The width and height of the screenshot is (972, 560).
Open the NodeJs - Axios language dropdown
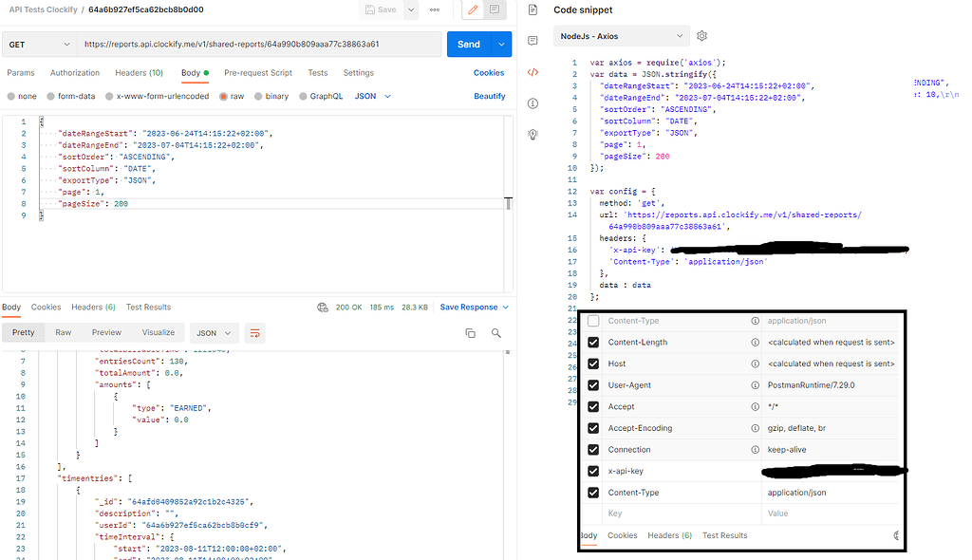[x=621, y=35]
